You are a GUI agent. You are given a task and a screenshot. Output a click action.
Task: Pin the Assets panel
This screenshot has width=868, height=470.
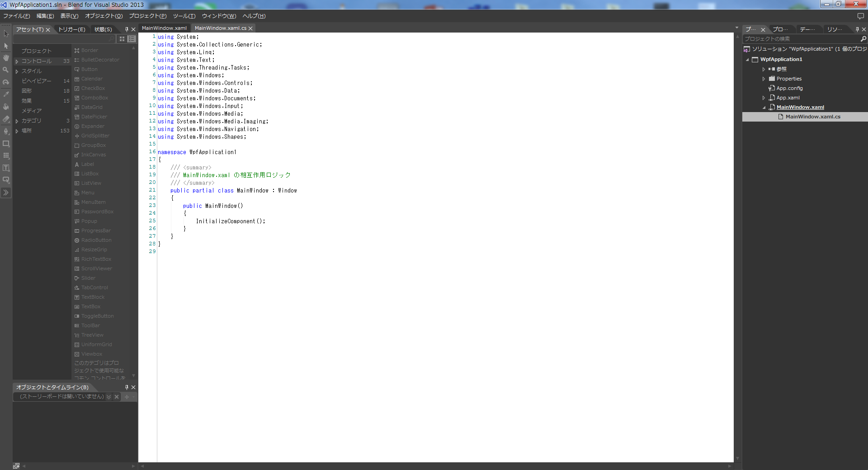127,29
